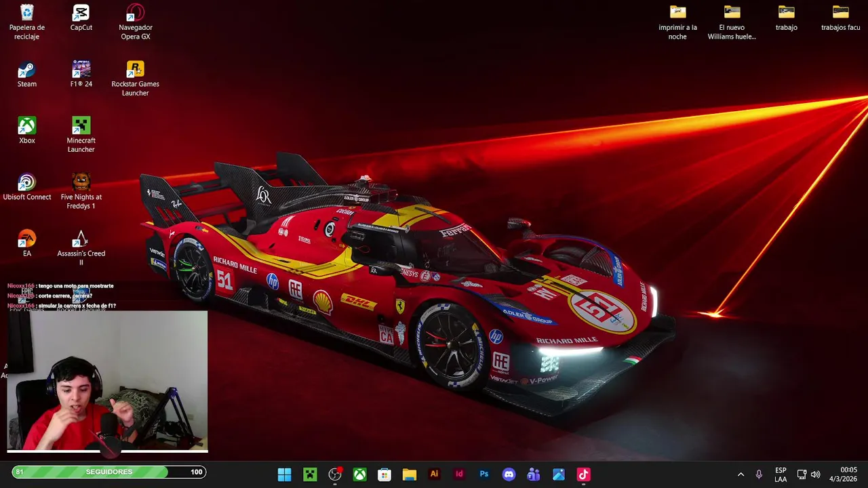Viewport: 868px width, 488px height.
Task: Launch Adobe Photoshop from the taskbar
Action: (x=484, y=474)
